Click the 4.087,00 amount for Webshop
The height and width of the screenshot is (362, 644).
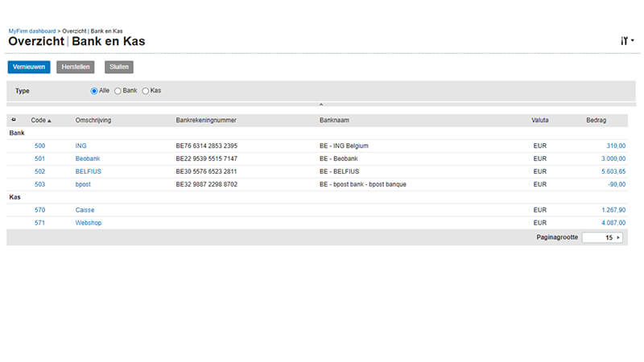coord(613,223)
